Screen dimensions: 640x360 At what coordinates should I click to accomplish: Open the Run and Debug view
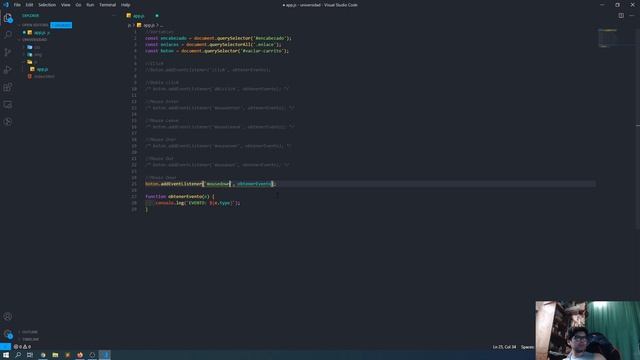point(8,70)
